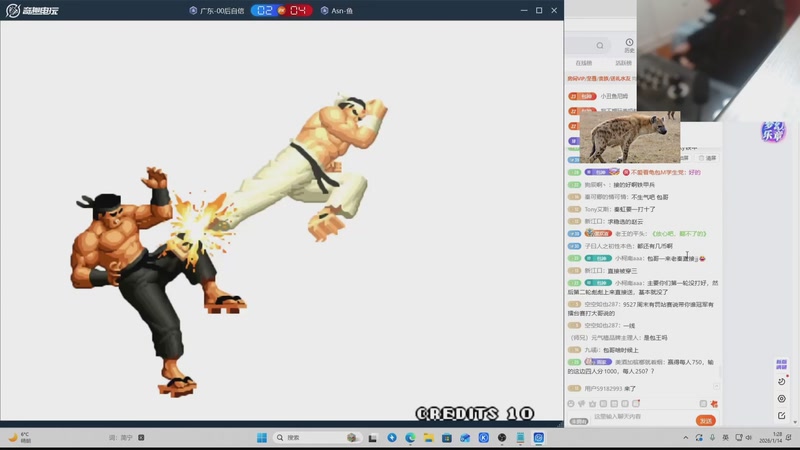Click the volume icon in system tray

click(748, 437)
